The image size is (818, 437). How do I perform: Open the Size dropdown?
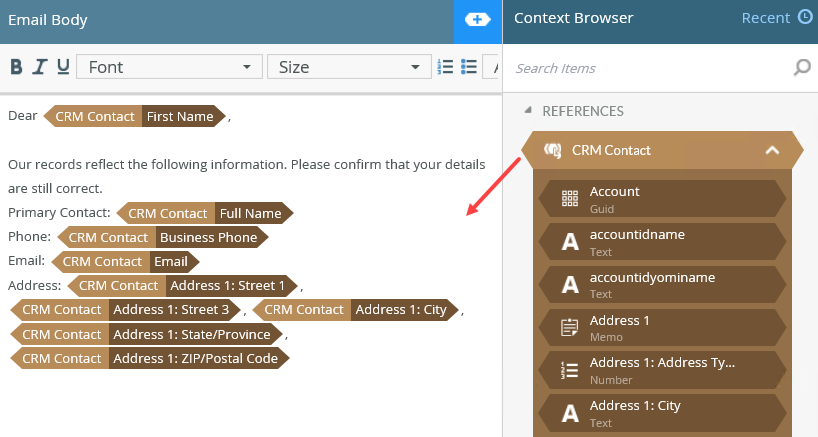(347, 67)
